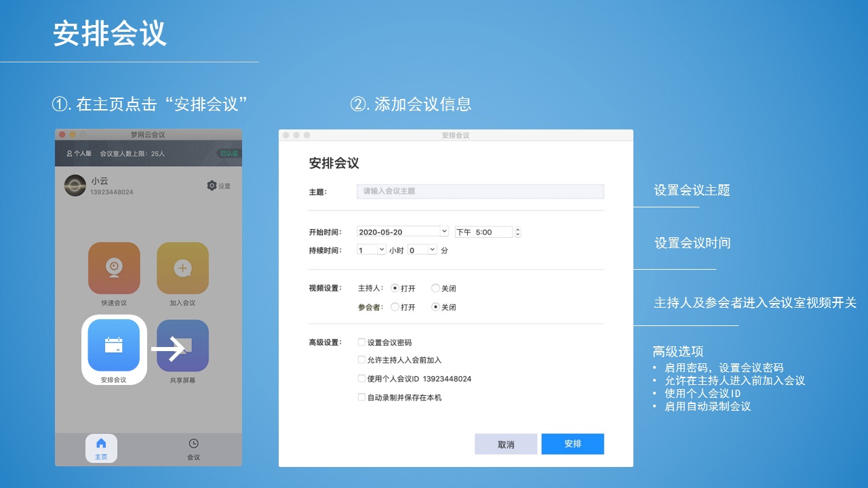The width and height of the screenshot is (868, 488).
Task: Open the meeting duration hours dropdown
Action: click(x=370, y=249)
